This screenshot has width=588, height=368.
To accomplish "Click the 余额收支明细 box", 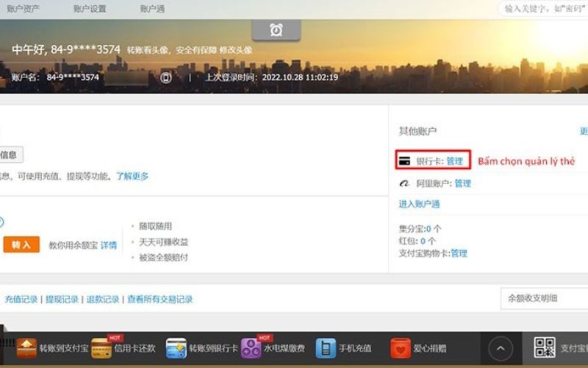I will click(544, 299).
